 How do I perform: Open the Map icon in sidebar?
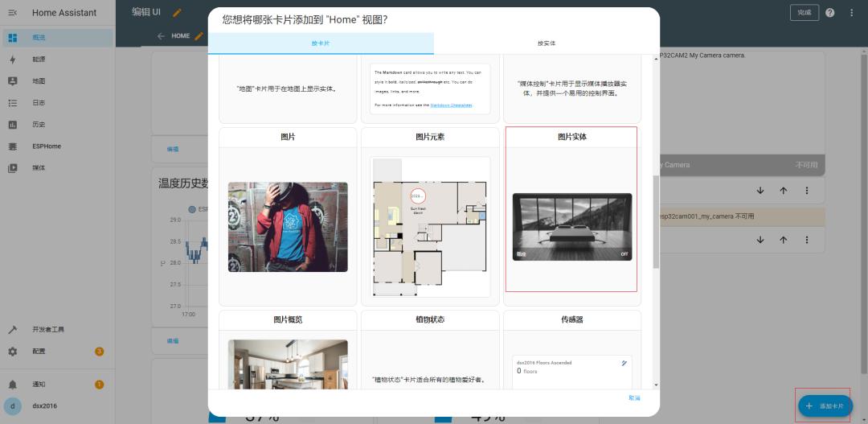13,81
